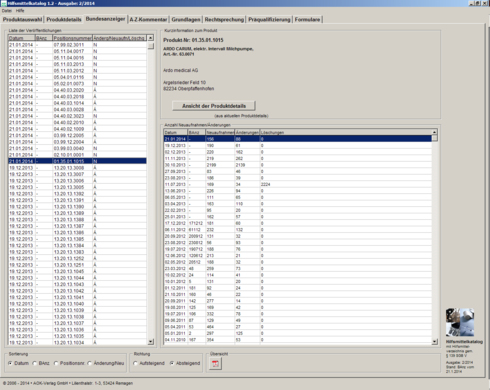Select the highlighted 21.01.2014 row in the Anzahl table

point(298,139)
